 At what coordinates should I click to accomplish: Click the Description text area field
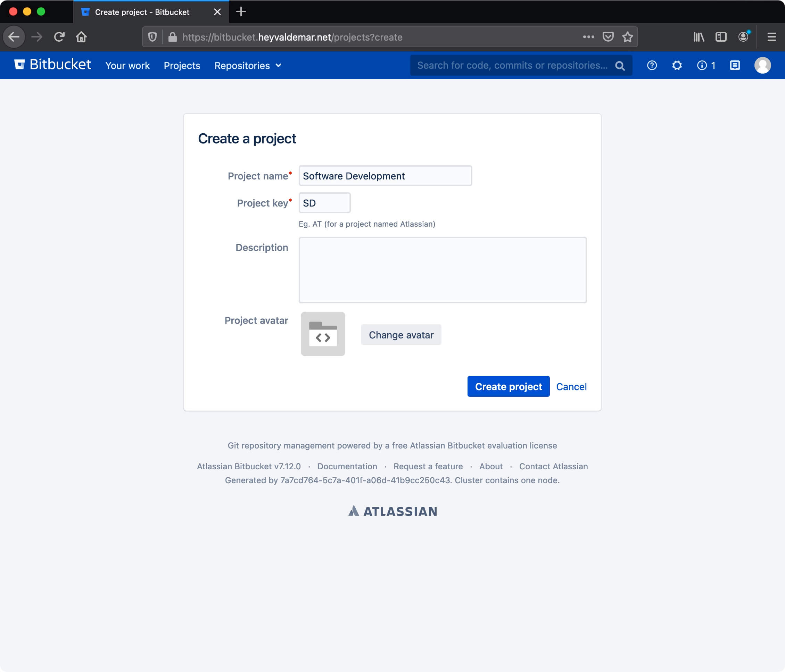point(443,269)
